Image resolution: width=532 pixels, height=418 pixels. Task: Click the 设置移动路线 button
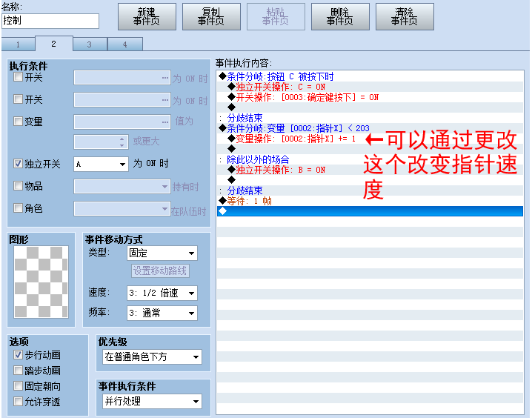(160, 271)
